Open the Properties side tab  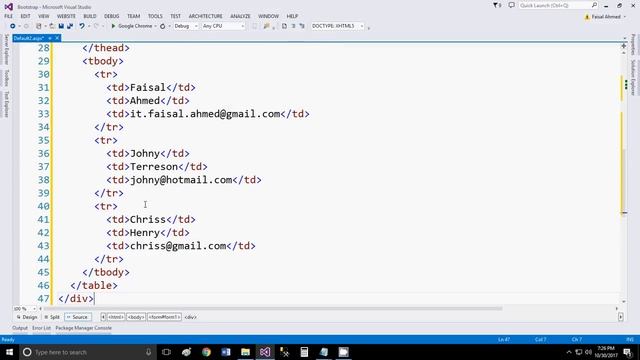633,45
